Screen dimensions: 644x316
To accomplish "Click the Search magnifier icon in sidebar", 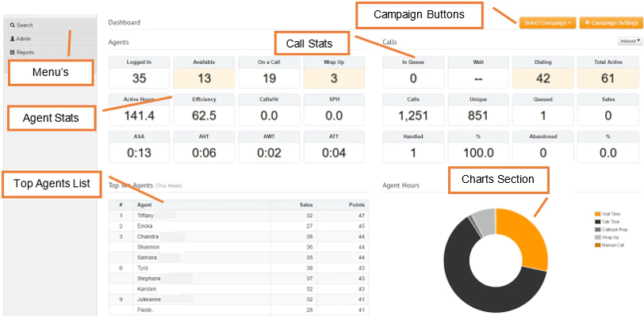I will (13, 25).
